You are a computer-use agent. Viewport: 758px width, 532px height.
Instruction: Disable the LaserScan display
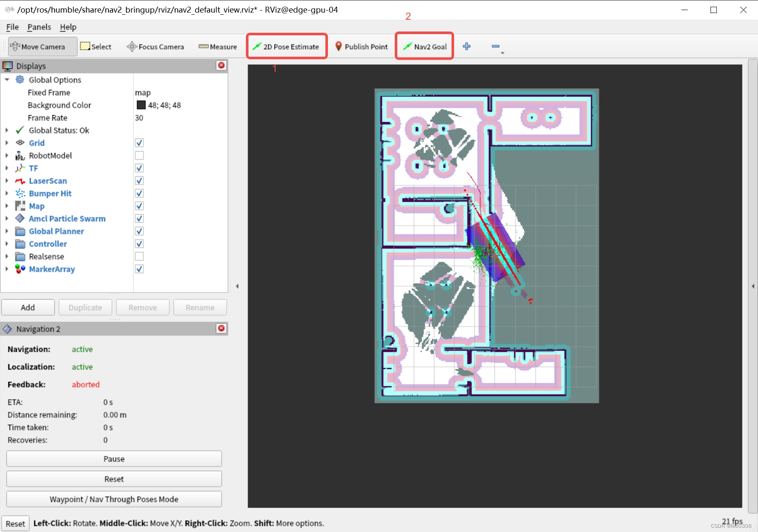pyautogui.click(x=139, y=180)
